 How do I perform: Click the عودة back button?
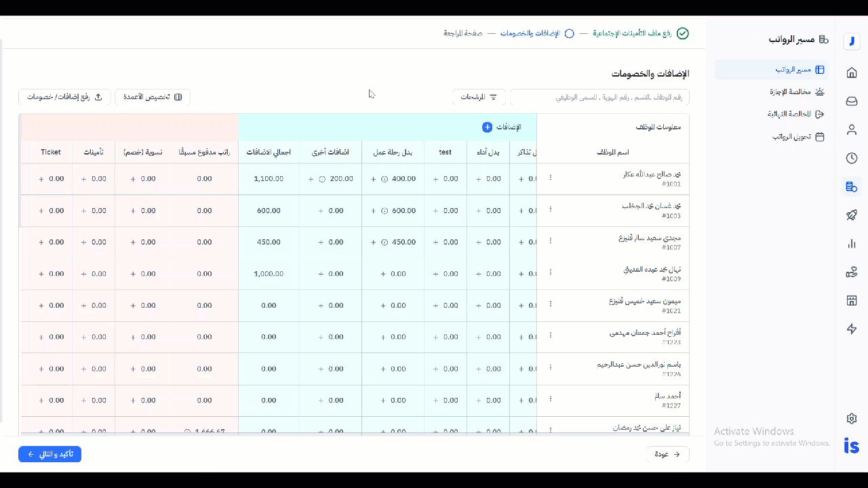click(x=667, y=453)
